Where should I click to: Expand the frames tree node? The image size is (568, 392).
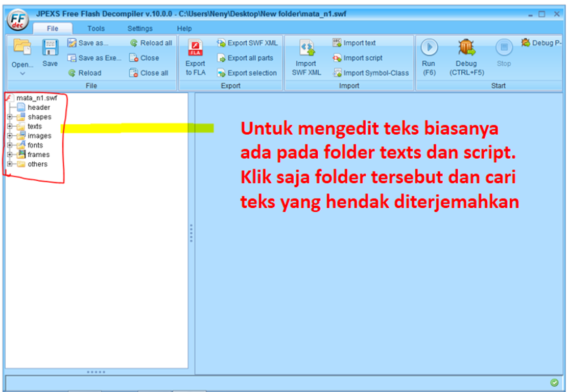tap(10, 155)
